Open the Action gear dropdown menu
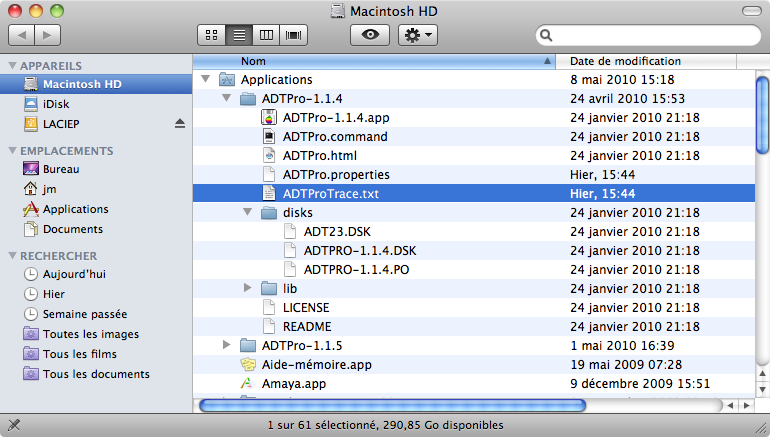 point(417,35)
